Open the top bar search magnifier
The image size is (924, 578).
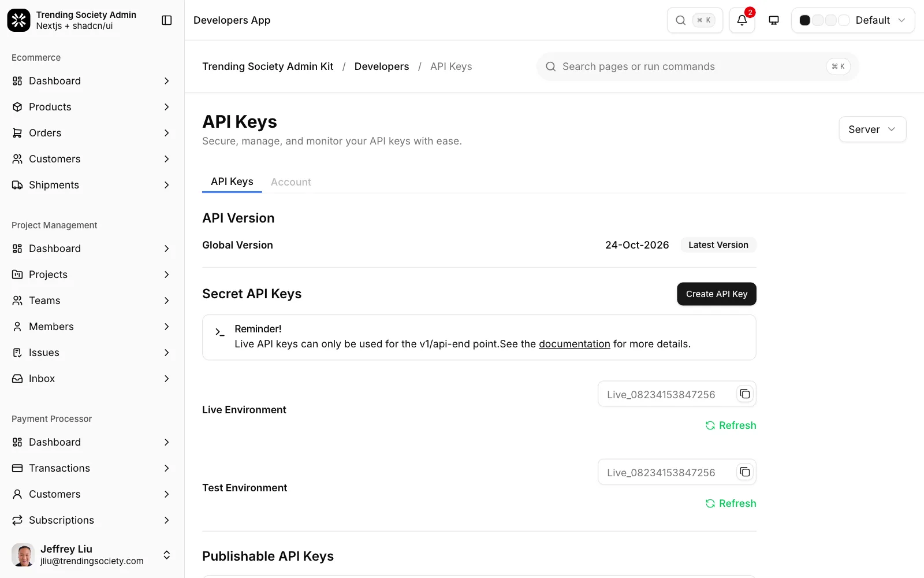point(681,20)
